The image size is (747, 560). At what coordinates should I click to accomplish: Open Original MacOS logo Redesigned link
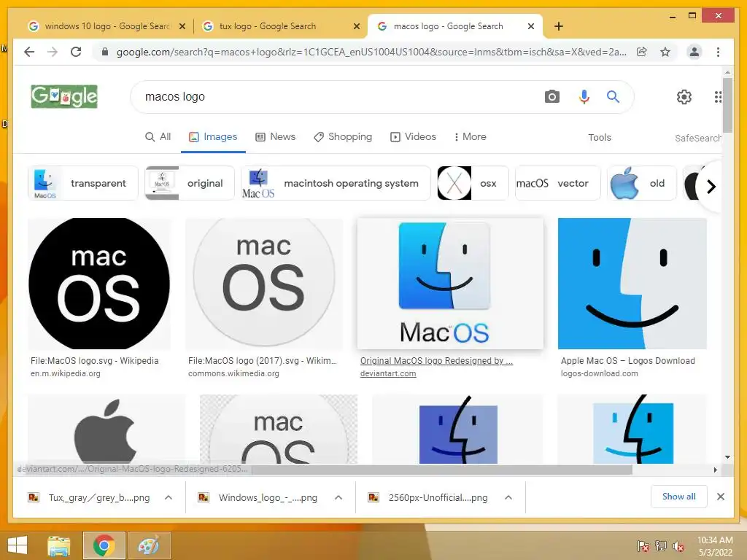pos(436,360)
